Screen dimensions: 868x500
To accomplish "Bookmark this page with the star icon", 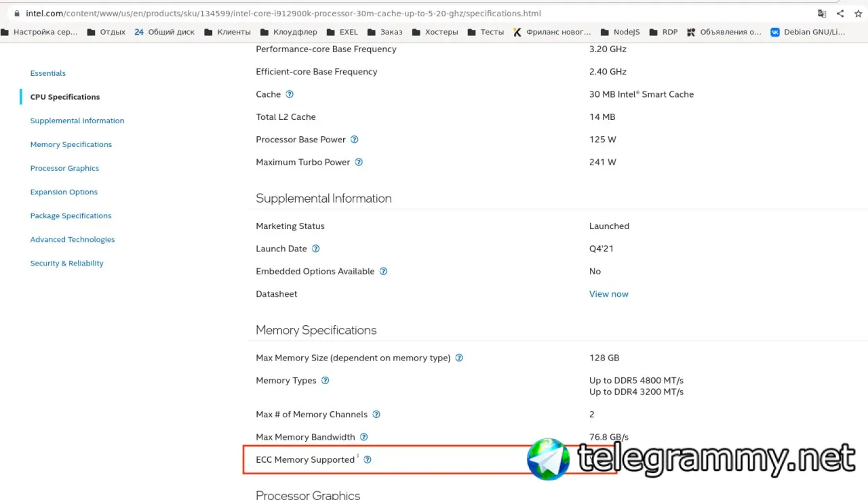I will tap(857, 14).
